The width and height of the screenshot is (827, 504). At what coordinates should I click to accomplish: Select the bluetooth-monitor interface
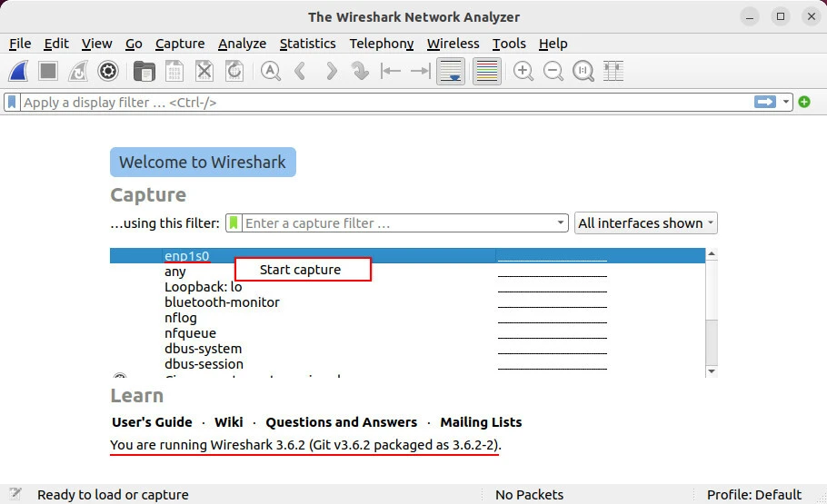pyautogui.click(x=408, y=302)
